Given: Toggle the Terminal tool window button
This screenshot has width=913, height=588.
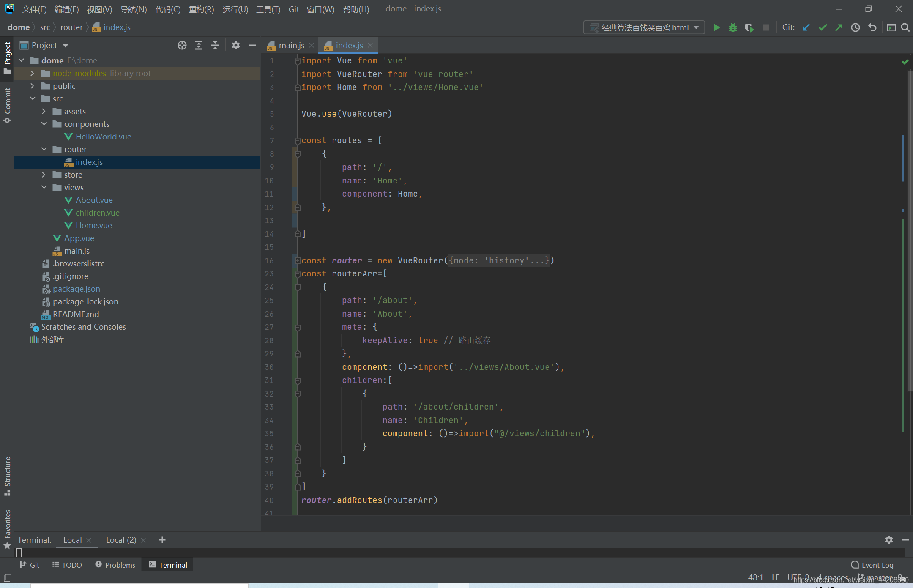Looking at the screenshot, I should pos(168,565).
